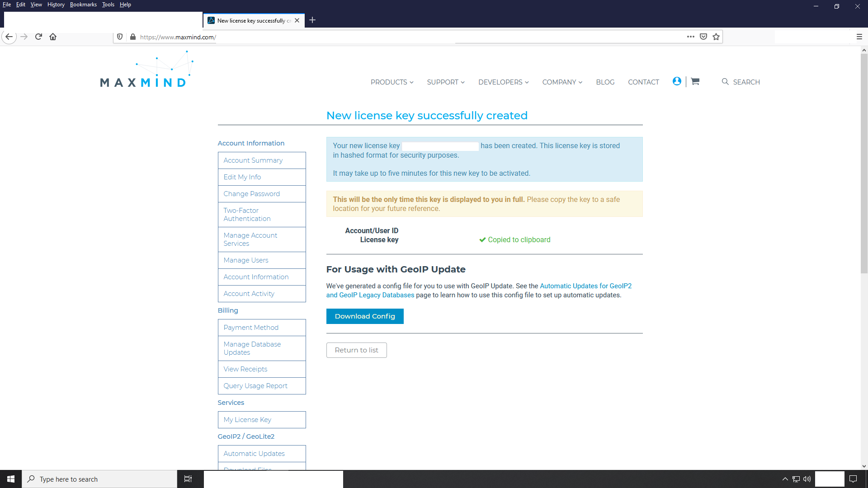Screen dimensions: 868x488
Task: Open Manage Database Updates in the sidebar
Action: pos(262,348)
